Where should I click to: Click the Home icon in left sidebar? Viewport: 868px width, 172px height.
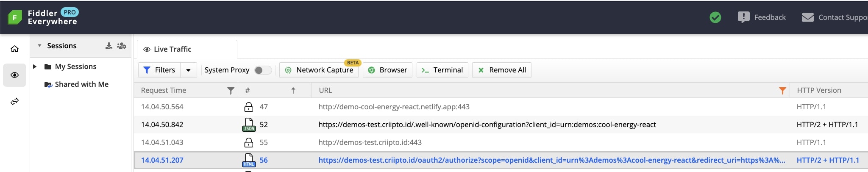pyautogui.click(x=14, y=49)
